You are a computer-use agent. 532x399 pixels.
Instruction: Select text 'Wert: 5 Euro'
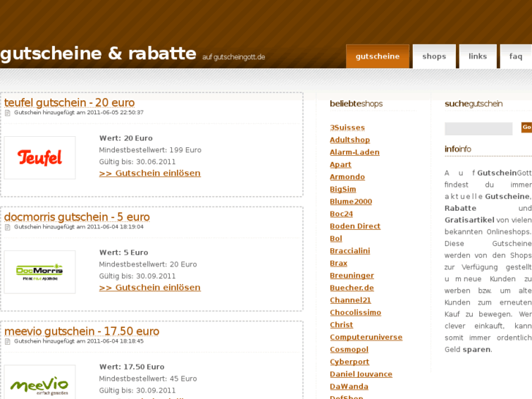coord(124,253)
